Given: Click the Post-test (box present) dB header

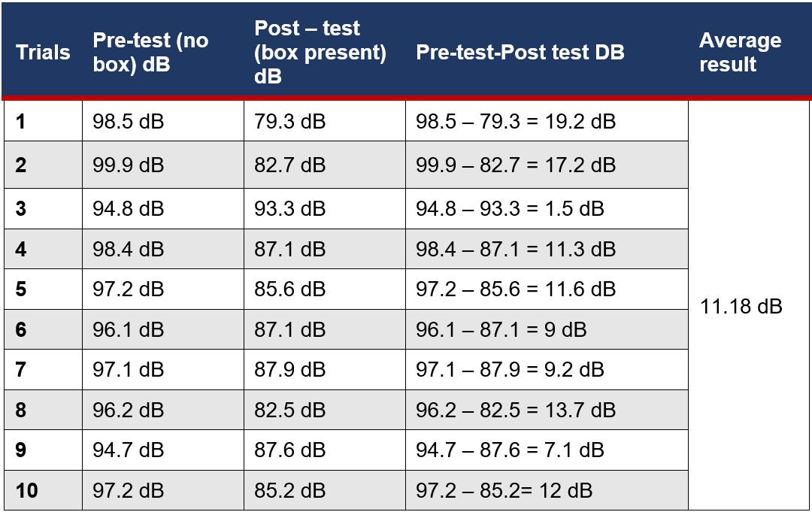Looking at the screenshot, I should (x=320, y=53).
